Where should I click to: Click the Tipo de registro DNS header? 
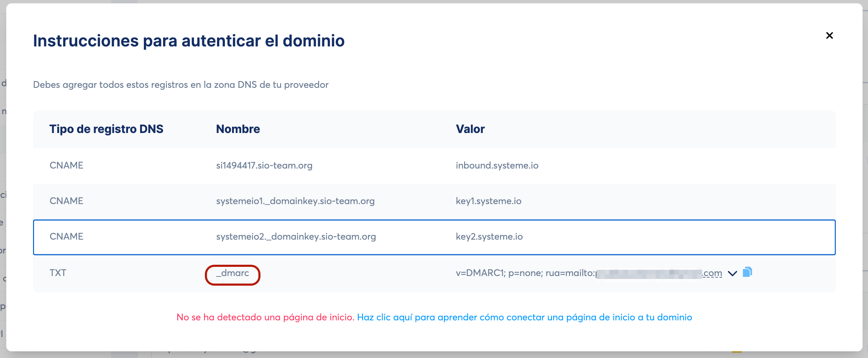click(x=106, y=129)
